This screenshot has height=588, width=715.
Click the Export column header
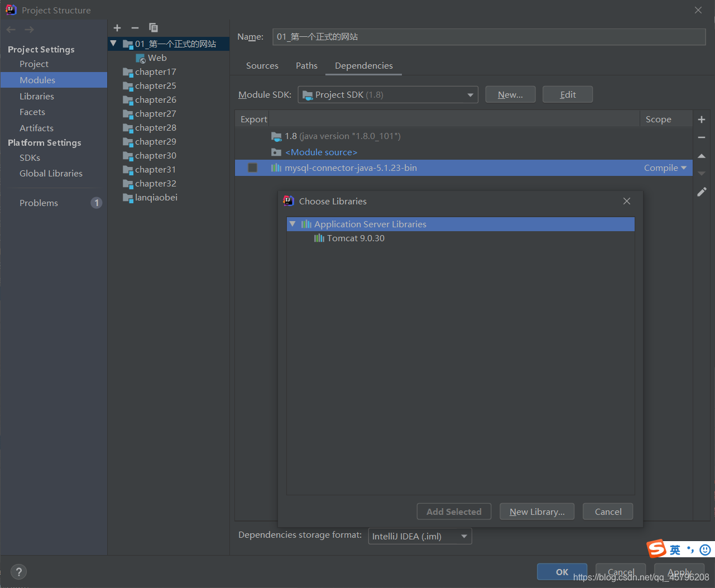pyautogui.click(x=253, y=119)
